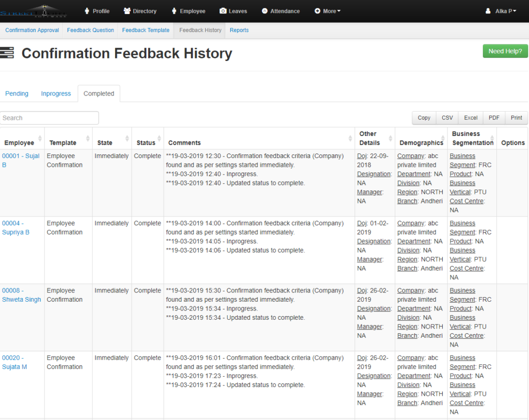Open the Employee menu item
Image resolution: width=529 pixels, height=420 pixels.
189,11
